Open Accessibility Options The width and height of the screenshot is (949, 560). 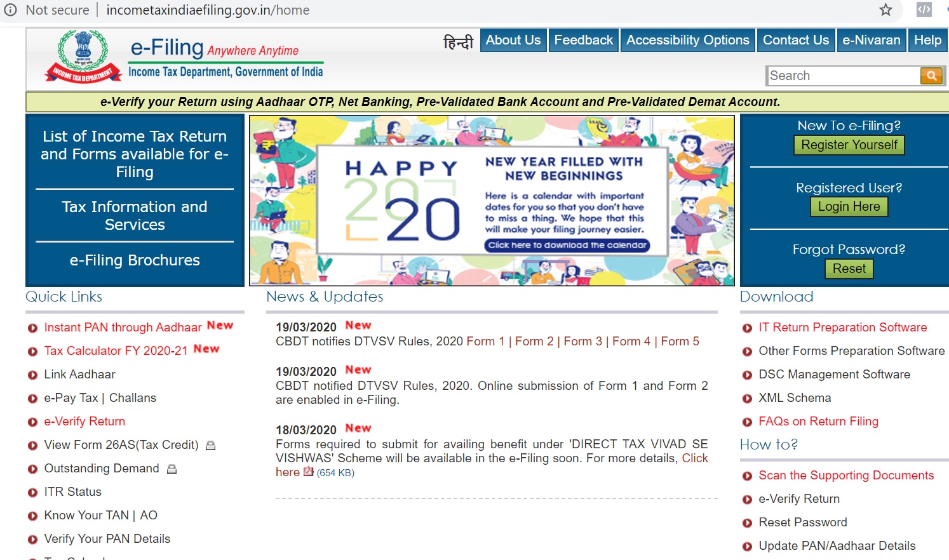click(688, 40)
